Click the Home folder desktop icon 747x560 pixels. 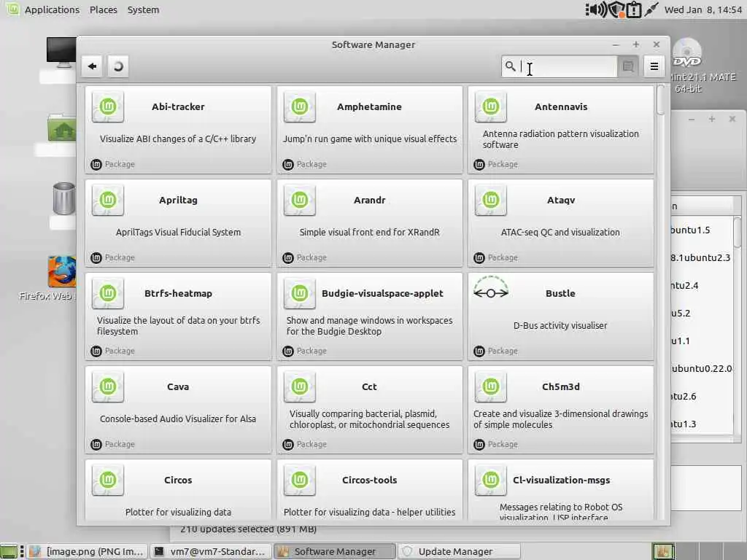[62, 127]
